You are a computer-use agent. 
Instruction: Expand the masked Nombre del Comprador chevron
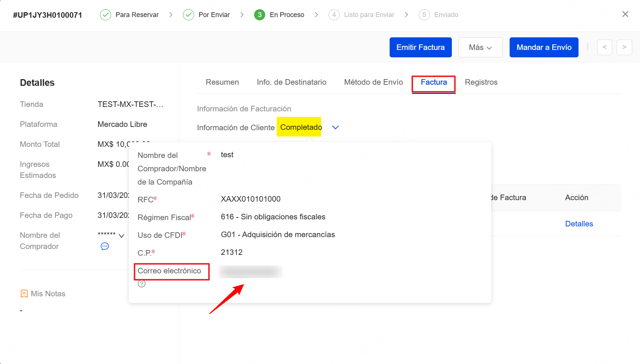pyautogui.click(x=121, y=236)
